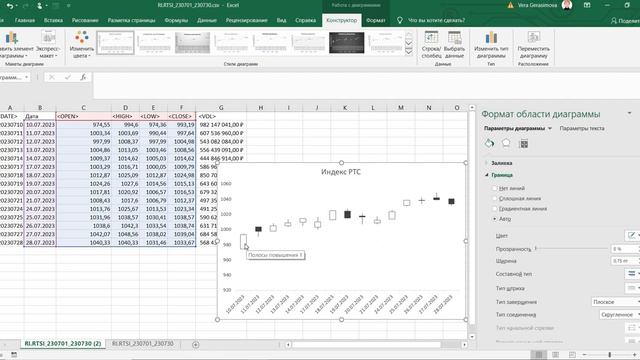Screen dimensions: 640x360
Task: Select Solid line (Сплошная линия) radio button
Action: (495, 198)
